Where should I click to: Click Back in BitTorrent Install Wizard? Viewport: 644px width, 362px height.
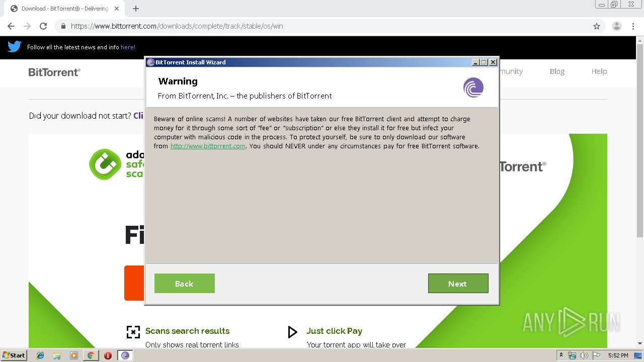pyautogui.click(x=184, y=284)
